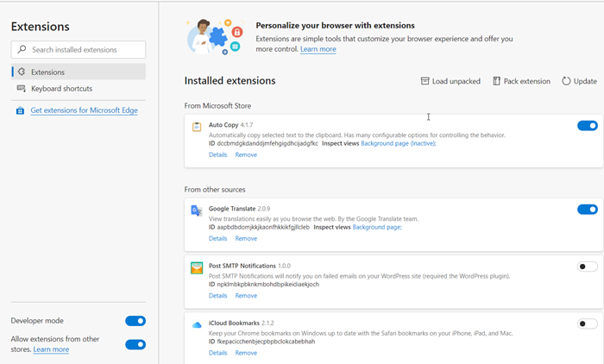Enable the iCloud Bookmarks extension
Image resolution: width=604 pixels, height=364 pixels.
(587, 324)
